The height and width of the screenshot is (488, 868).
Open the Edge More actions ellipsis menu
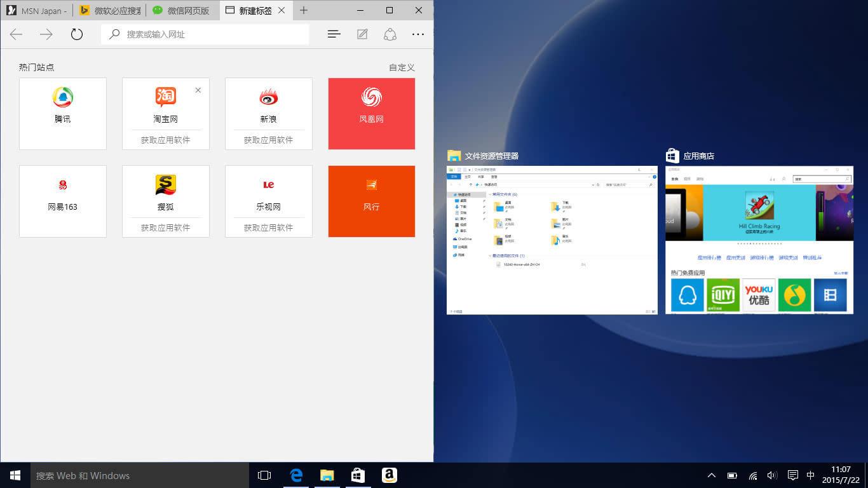coord(417,34)
